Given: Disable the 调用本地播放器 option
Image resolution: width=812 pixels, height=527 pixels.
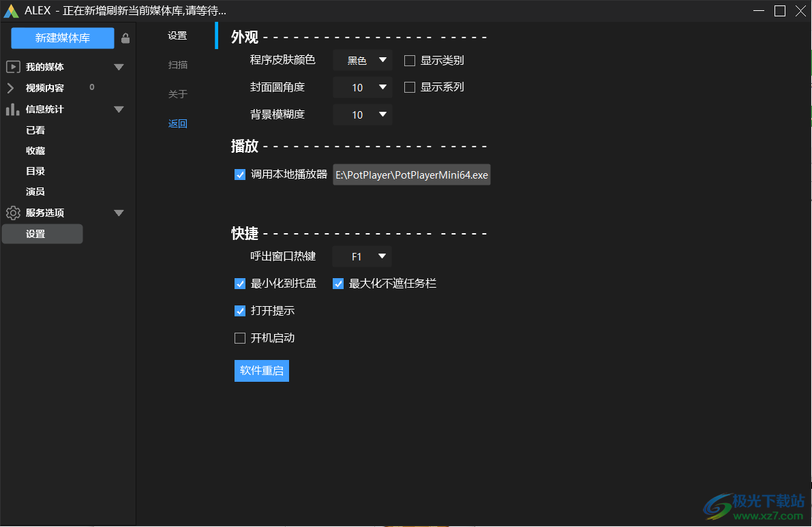Looking at the screenshot, I should coord(240,175).
